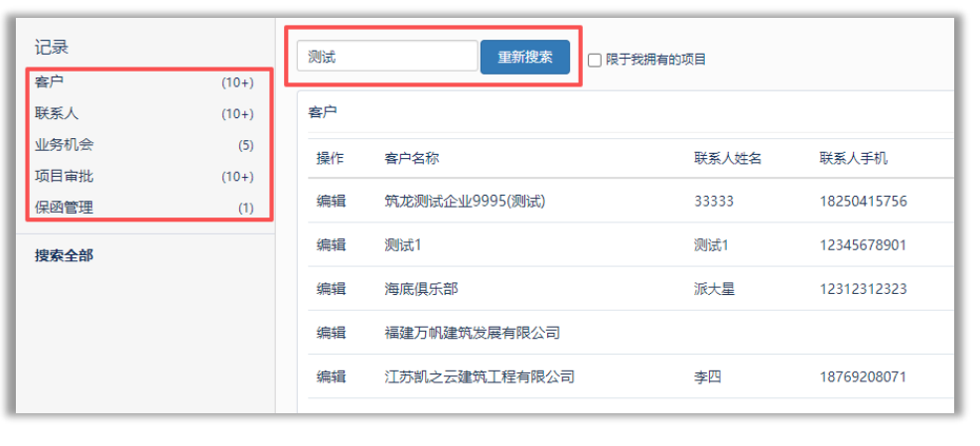This screenshot has width=980, height=446.
Task: Click 编辑 for 海底俱乐部
Action: click(332, 289)
